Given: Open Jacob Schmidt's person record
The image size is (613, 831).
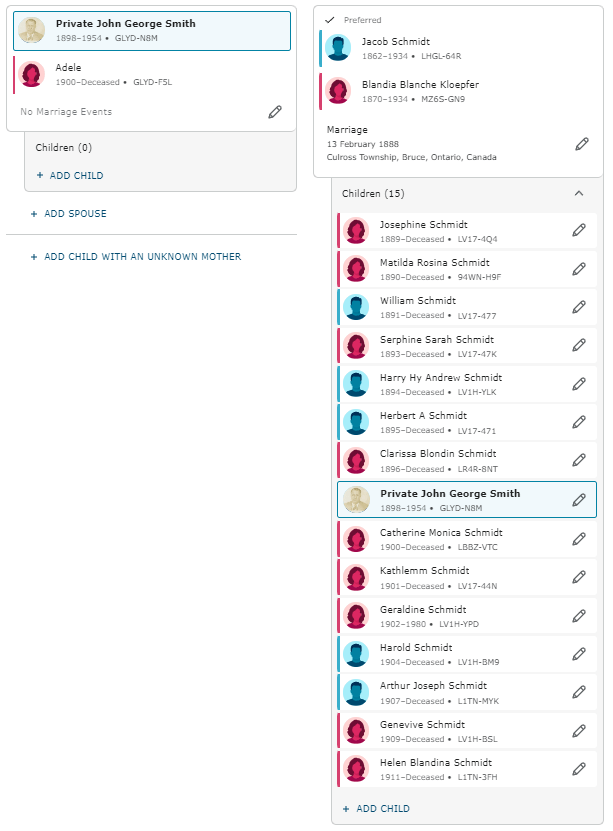Looking at the screenshot, I should coord(395,42).
